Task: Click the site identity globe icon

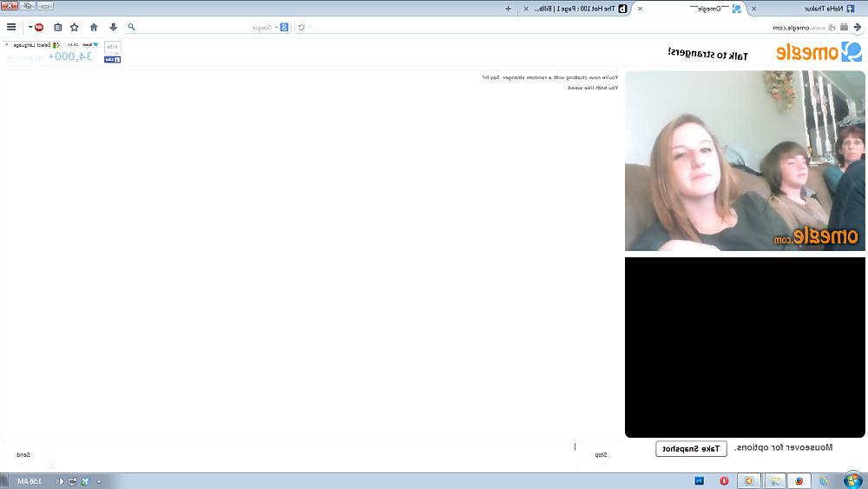Action: pos(832,27)
